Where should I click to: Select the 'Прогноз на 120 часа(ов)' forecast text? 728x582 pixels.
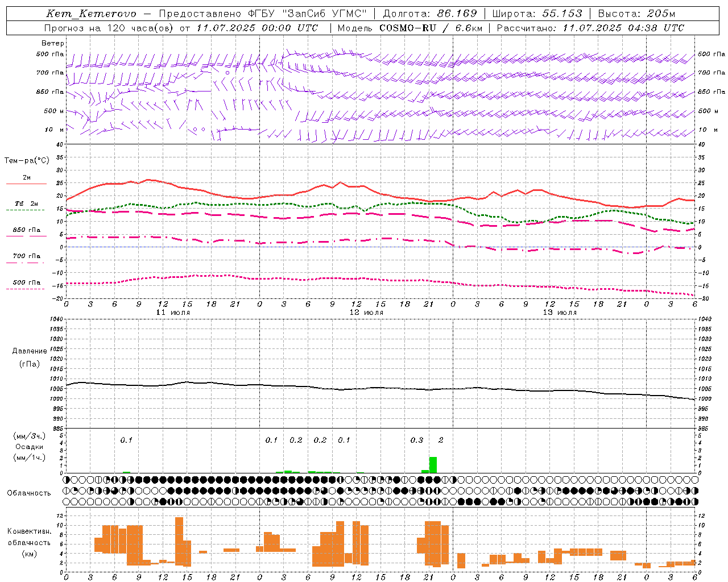coord(109,28)
